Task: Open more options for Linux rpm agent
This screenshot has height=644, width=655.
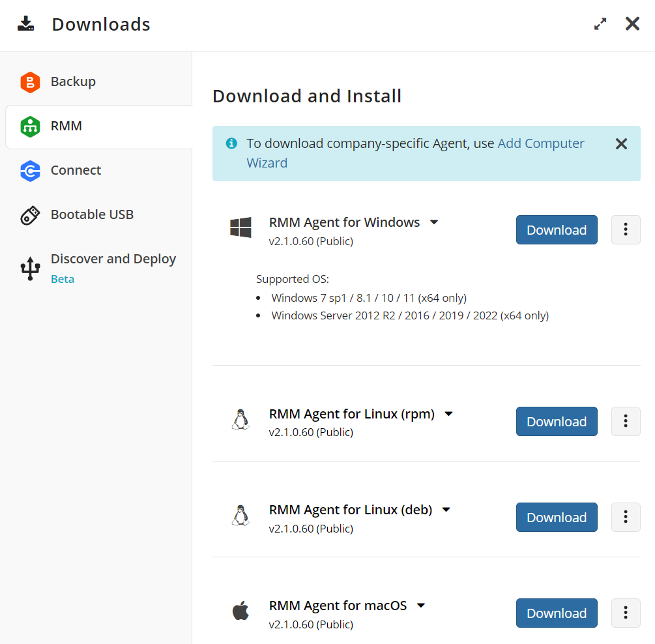Action: 625,421
